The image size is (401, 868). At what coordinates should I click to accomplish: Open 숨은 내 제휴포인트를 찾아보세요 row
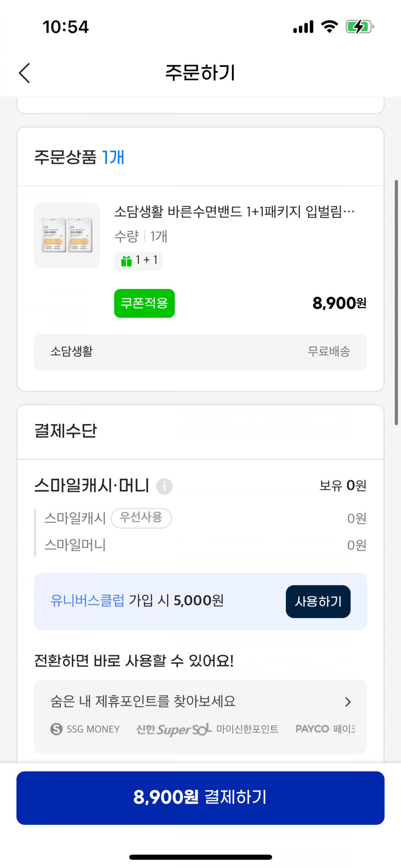[x=143, y=702]
